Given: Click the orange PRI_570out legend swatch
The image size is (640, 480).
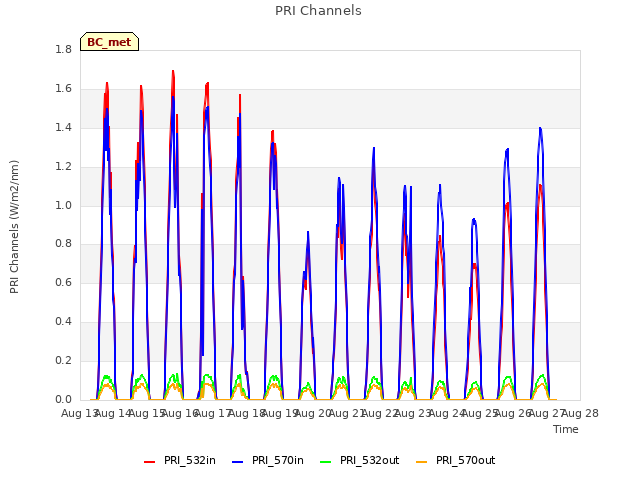Looking at the screenshot, I should coord(421,462).
